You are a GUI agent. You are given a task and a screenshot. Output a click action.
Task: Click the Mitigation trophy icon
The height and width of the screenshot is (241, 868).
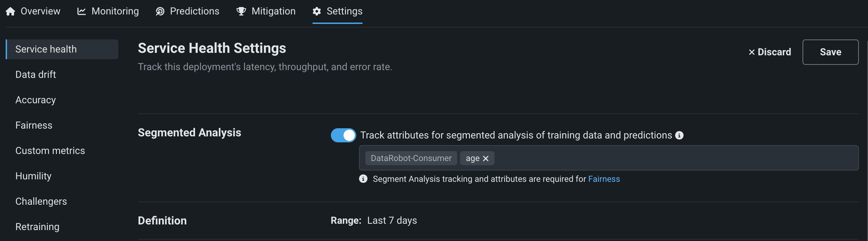pos(241,12)
